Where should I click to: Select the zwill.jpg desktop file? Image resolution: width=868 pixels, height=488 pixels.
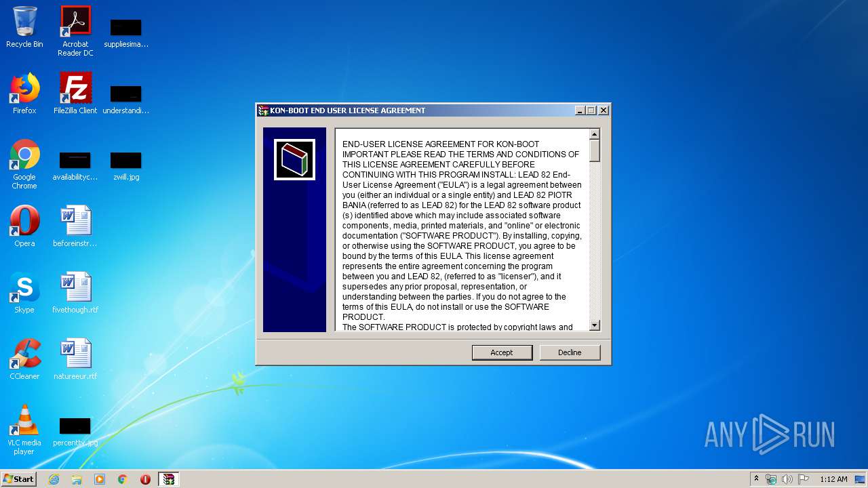[126, 165]
